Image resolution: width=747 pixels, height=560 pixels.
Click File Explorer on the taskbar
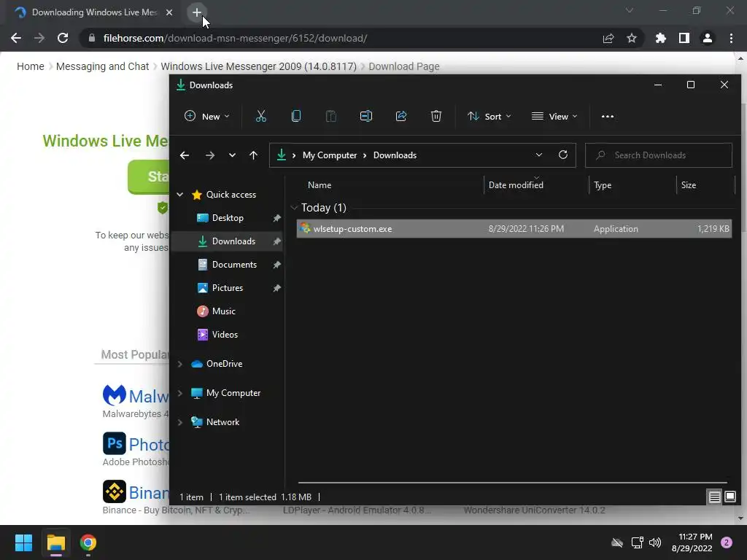point(55,542)
